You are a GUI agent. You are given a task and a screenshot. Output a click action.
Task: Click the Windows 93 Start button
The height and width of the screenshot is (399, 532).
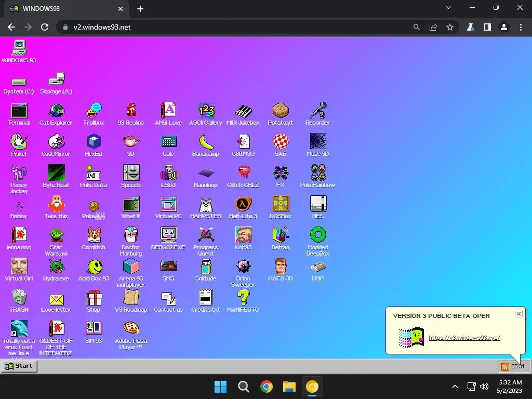click(20, 366)
